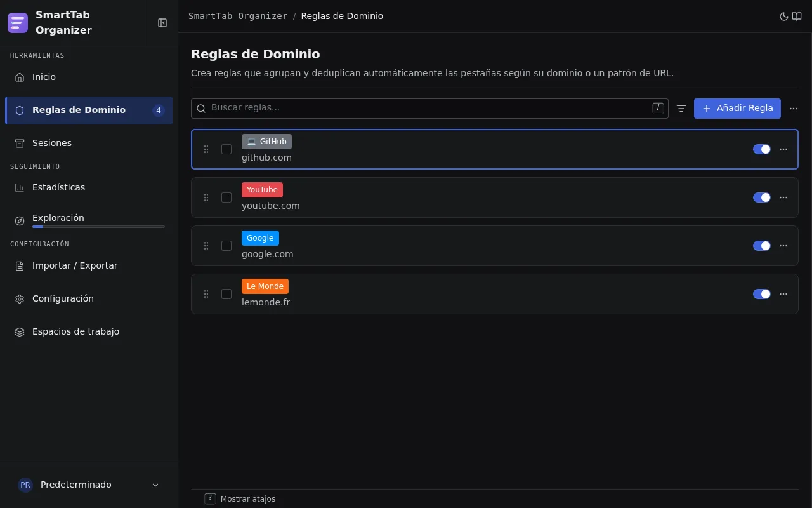Open the documentation book icon
812x508 pixels.
coord(797,17)
